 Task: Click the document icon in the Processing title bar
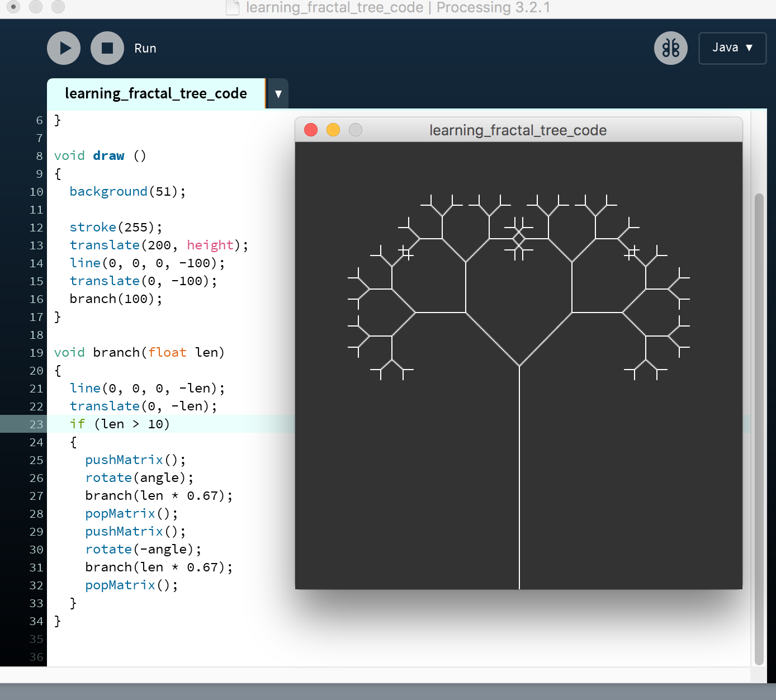[x=232, y=7]
